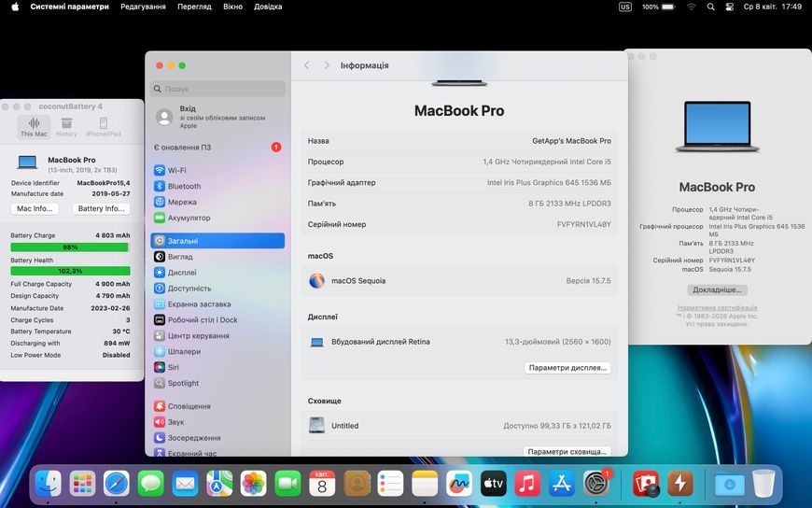Click Battery Info... button in coconutBattery
The image size is (812, 508).
pos(101,208)
